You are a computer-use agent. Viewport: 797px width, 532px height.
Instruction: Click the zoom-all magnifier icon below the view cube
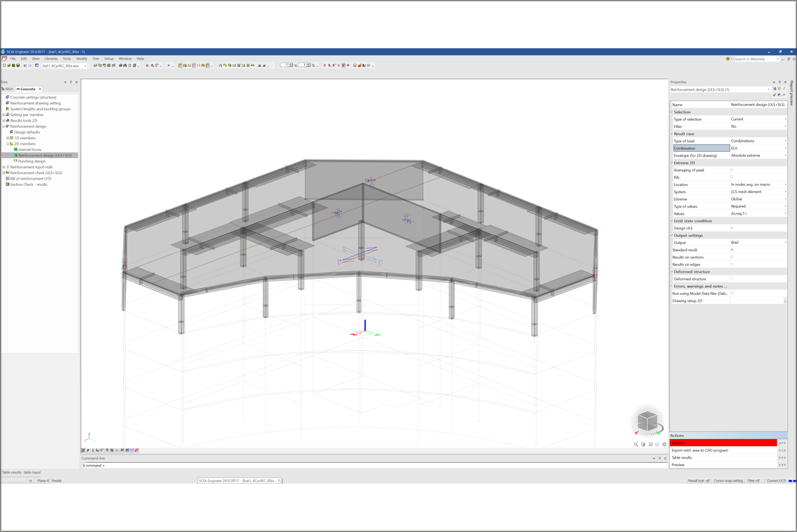pos(636,444)
